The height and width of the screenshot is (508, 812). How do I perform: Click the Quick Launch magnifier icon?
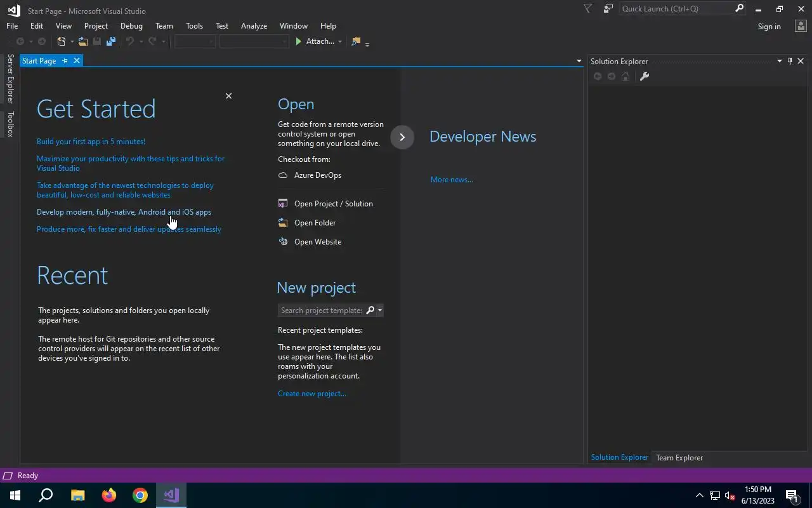(x=739, y=8)
